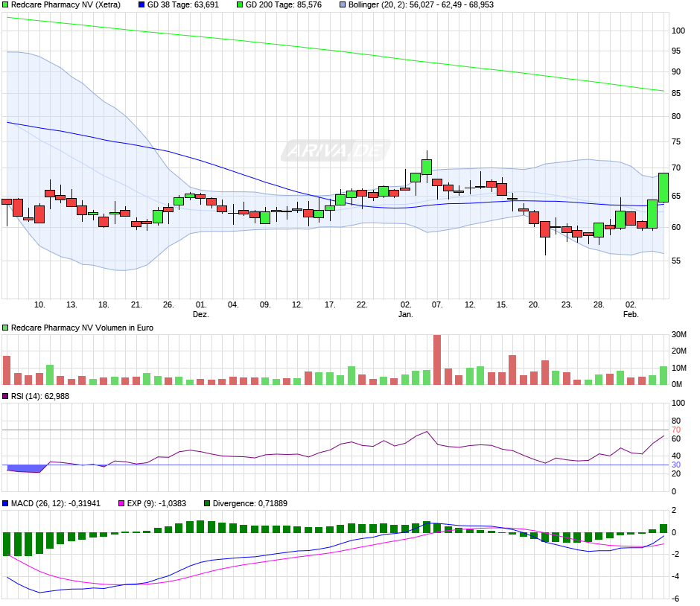The height and width of the screenshot is (606, 700).
Task: Click the blue GD 38 Tage legend swatch
Action: (141, 5)
